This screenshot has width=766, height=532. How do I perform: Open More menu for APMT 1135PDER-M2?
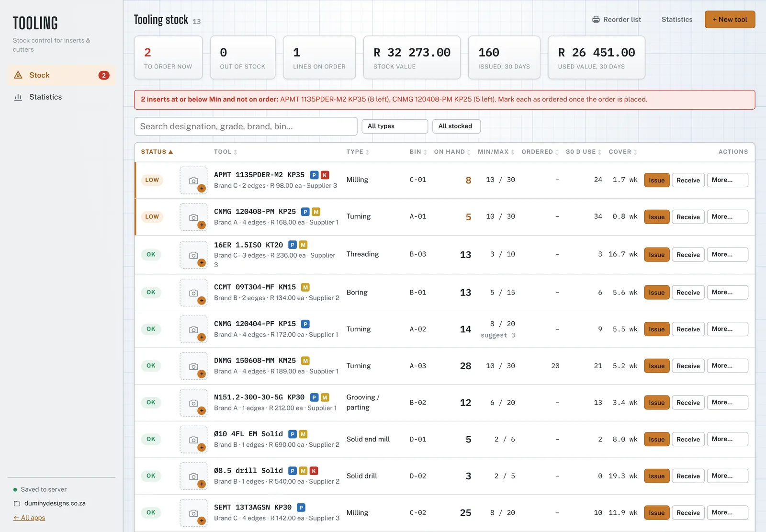pyautogui.click(x=727, y=180)
